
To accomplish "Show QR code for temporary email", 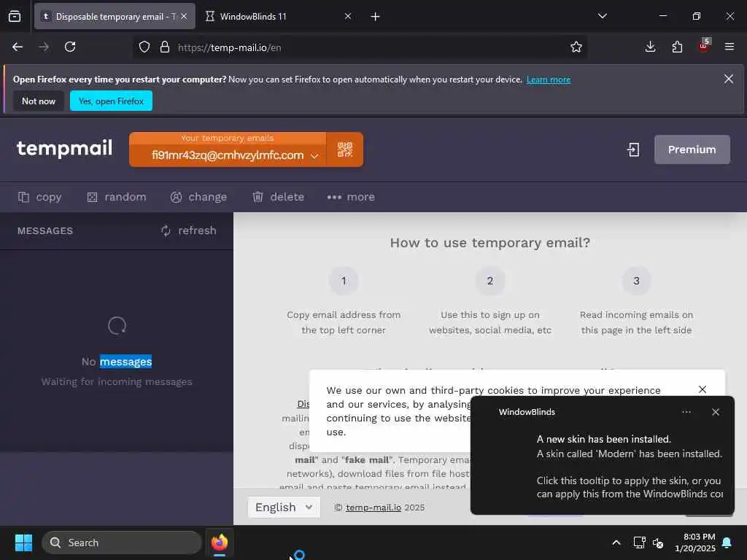I will click(345, 149).
